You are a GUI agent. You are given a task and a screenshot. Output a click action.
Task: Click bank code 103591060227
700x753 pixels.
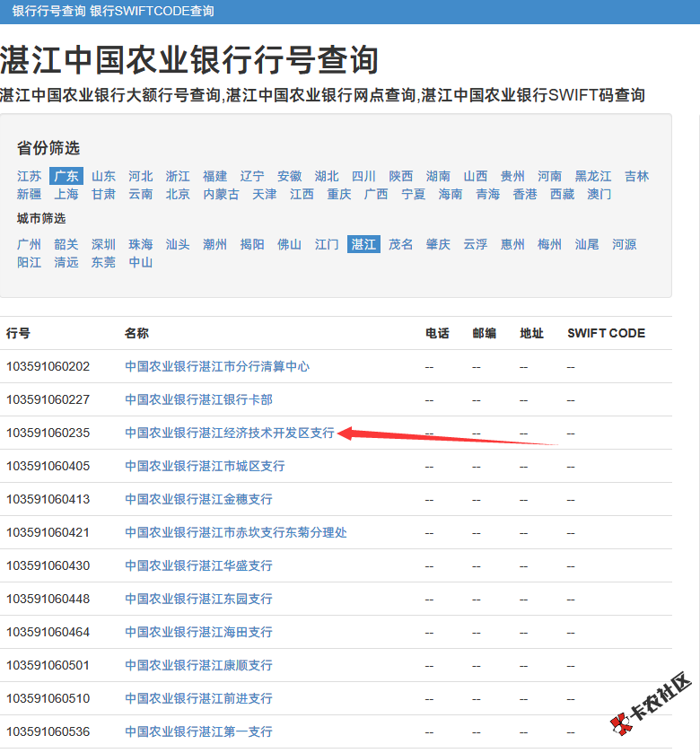[48, 399]
